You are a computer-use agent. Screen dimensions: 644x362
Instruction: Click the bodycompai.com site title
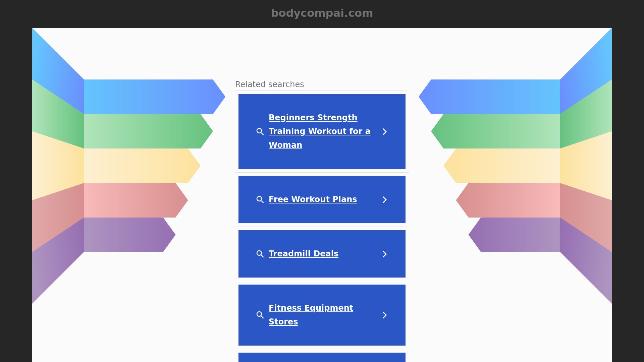[322, 13]
